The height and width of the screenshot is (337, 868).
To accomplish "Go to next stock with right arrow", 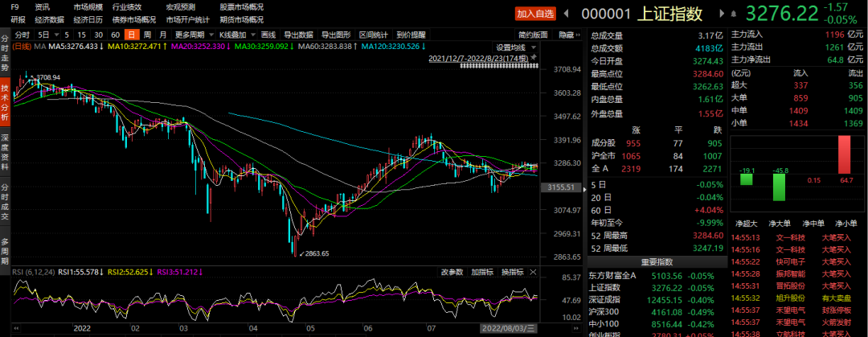I will click(x=719, y=14).
